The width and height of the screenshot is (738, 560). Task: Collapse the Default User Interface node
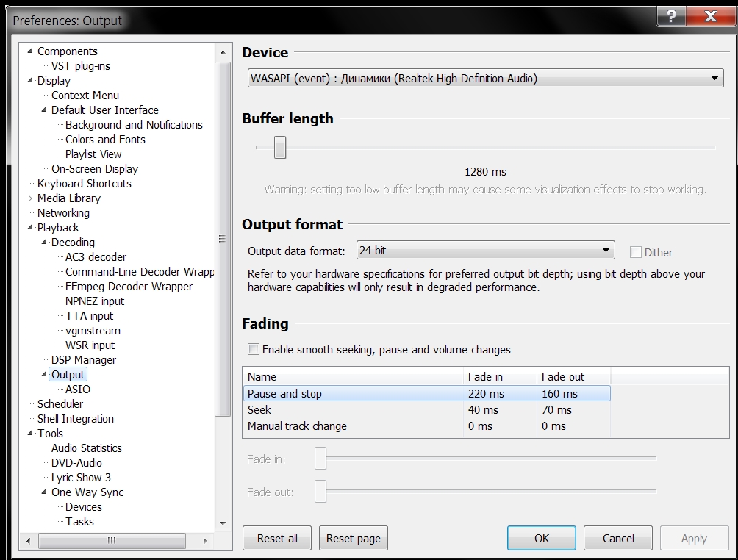(x=44, y=110)
